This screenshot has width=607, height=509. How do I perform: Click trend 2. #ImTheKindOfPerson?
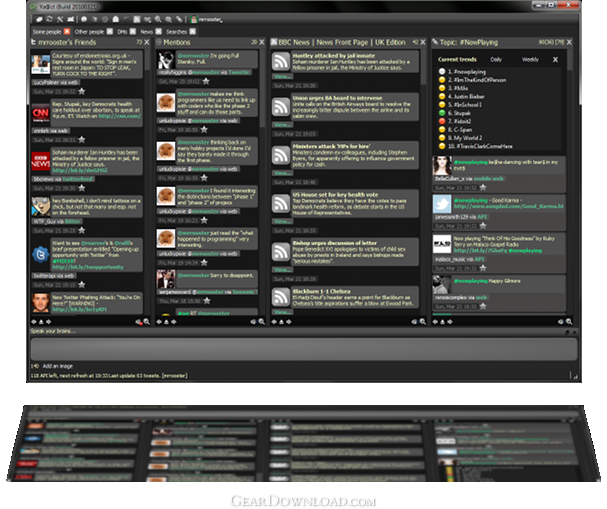477,80
